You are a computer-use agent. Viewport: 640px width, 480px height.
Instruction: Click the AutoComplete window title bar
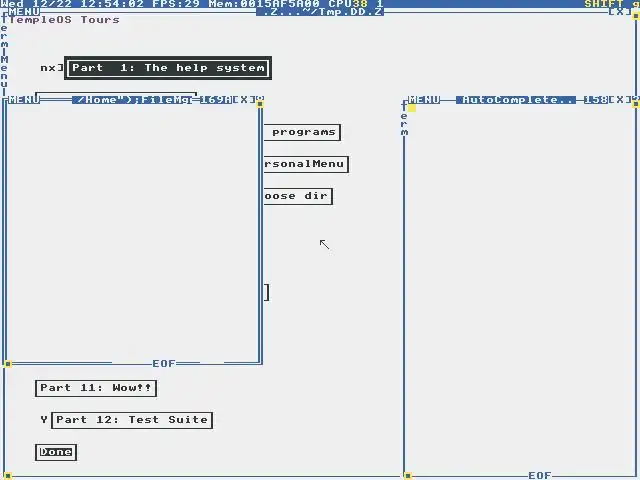coord(516,100)
